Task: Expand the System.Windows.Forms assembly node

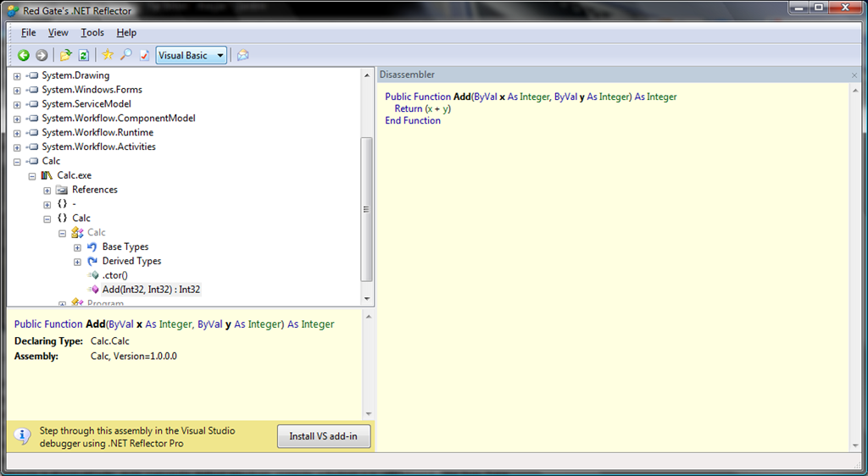Action: click(17, 90)
